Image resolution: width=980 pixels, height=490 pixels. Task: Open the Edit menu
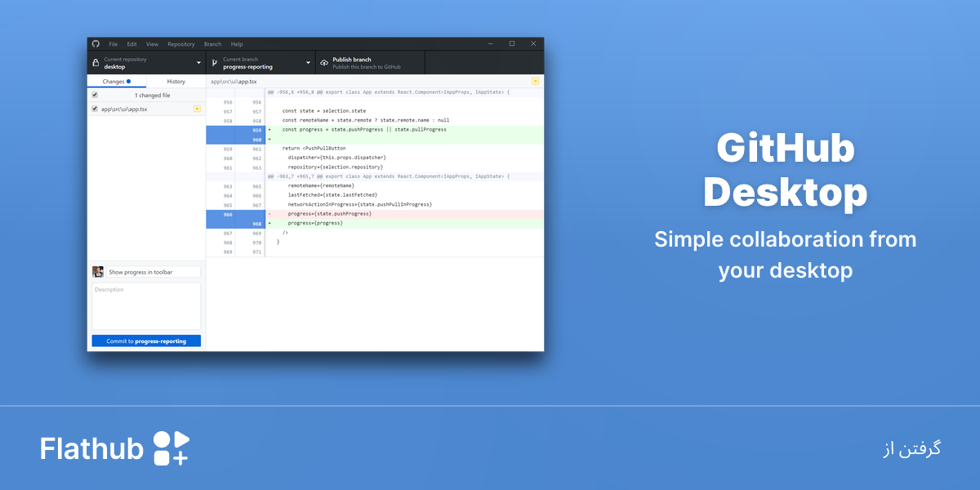pos(131,44)
